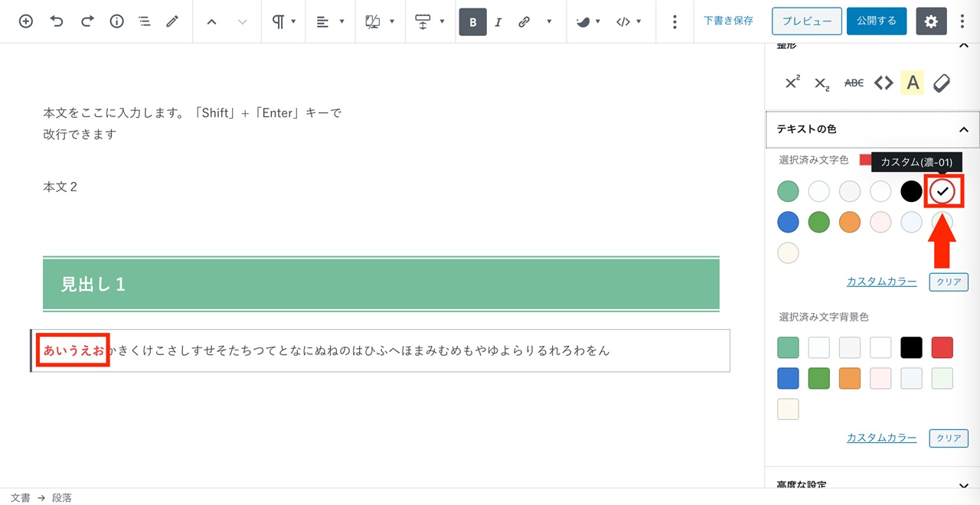Toggle the settings sidebar with the gear
Viewport: 980px width, 505px height.
pos(931,21)
